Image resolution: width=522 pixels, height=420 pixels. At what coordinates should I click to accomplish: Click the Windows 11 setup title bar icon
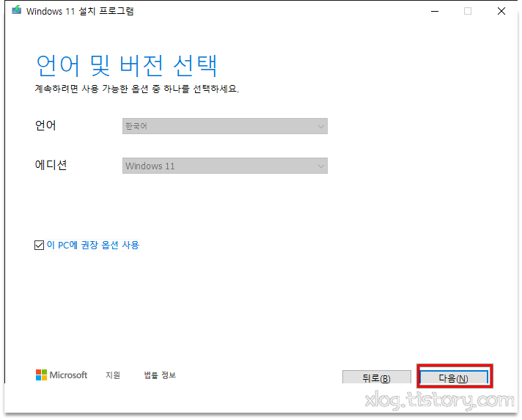point(17,10)
